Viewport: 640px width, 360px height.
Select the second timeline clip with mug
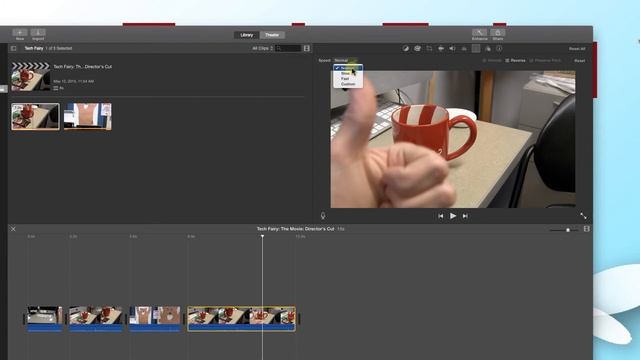point(96,319)
